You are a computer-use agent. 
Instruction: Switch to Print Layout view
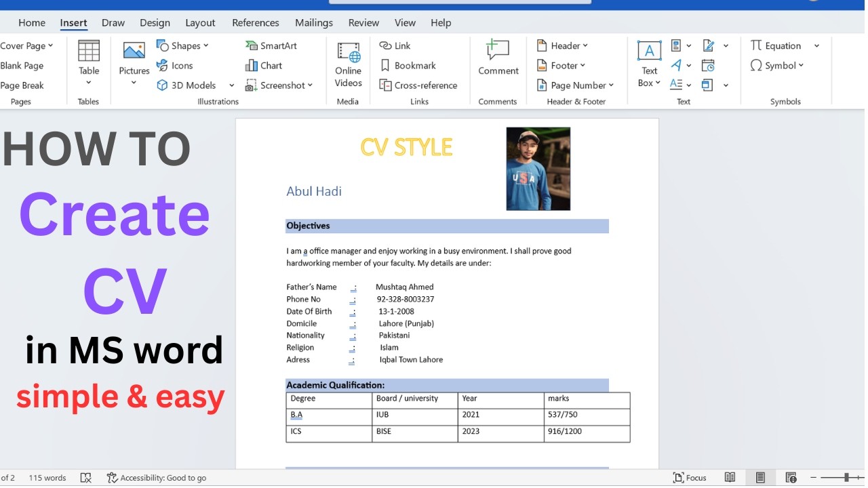760,478
